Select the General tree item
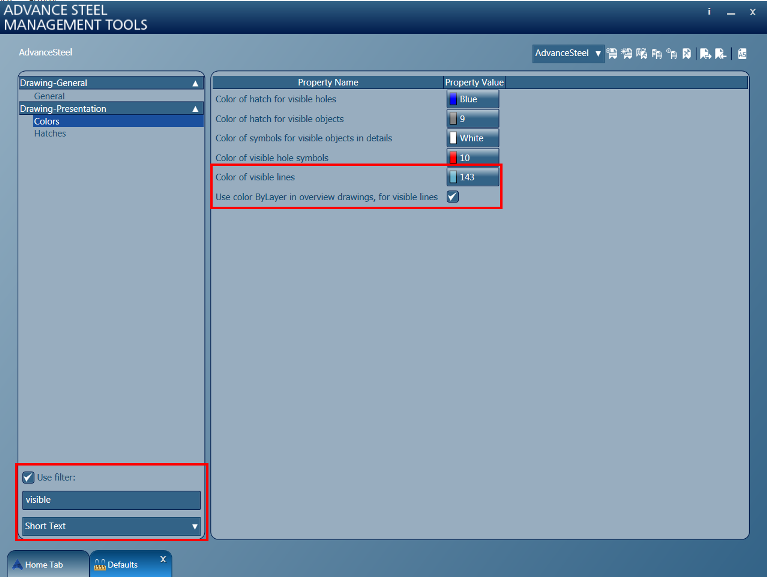Viewport: 767px width, 577px height. pyautogui.click(x=49, y=96)
